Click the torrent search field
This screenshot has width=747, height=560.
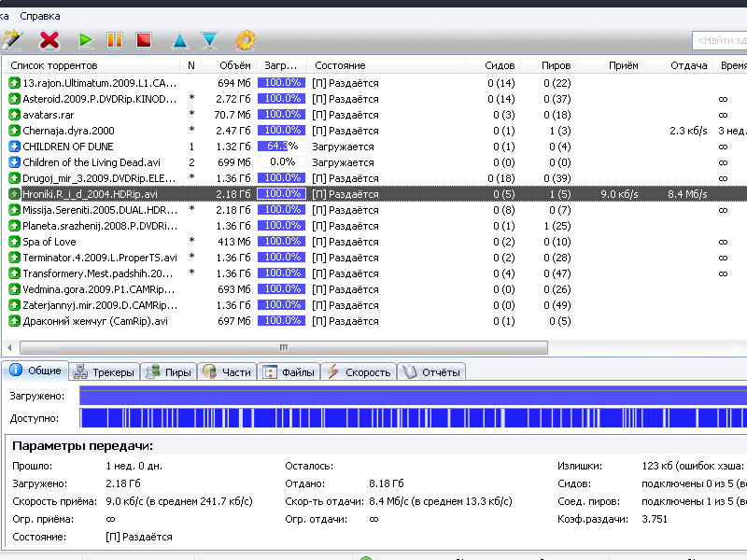pyautogui.click(x=720, y=40)
